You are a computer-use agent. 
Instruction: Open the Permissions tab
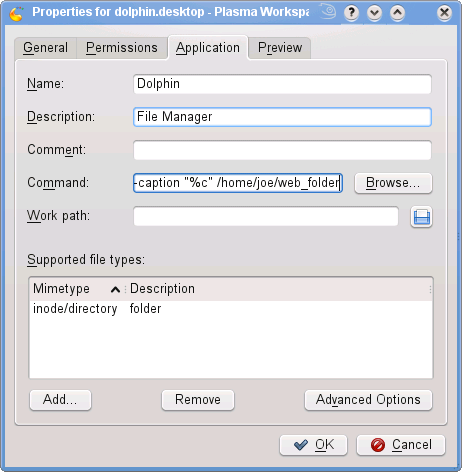pyautogui.click(x=122, y=48)
